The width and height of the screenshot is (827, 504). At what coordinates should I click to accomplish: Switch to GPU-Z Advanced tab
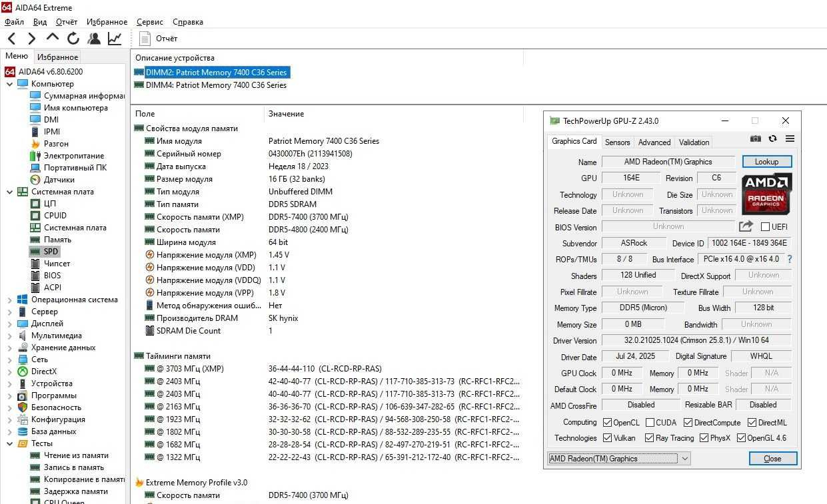pos(654,142)
